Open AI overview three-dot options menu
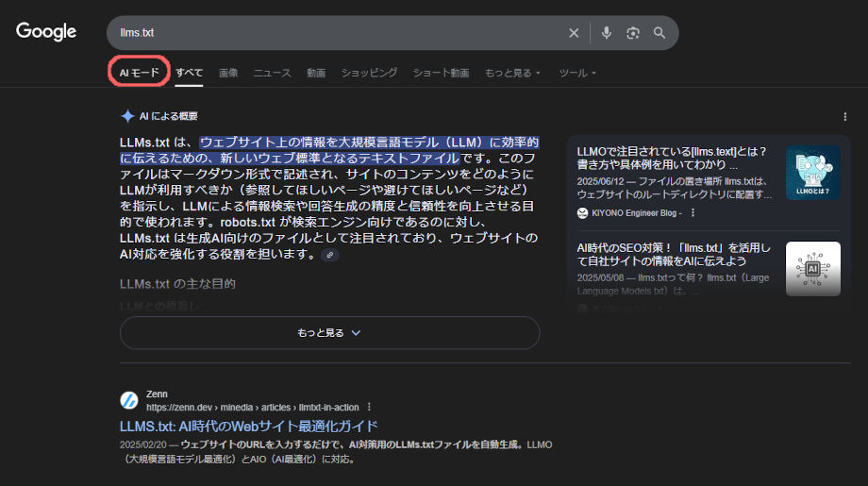Image resolution: width=868 pixels, height=486 pixels. click(844, 116)
